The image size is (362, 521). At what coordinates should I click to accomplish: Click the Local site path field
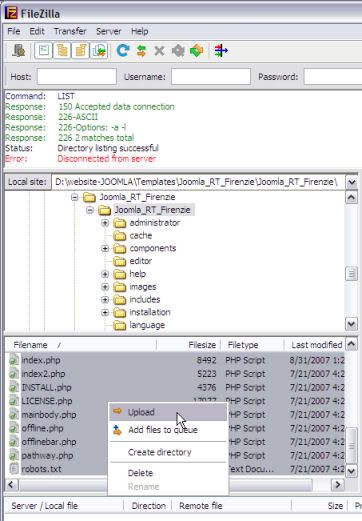coord(198,182)
